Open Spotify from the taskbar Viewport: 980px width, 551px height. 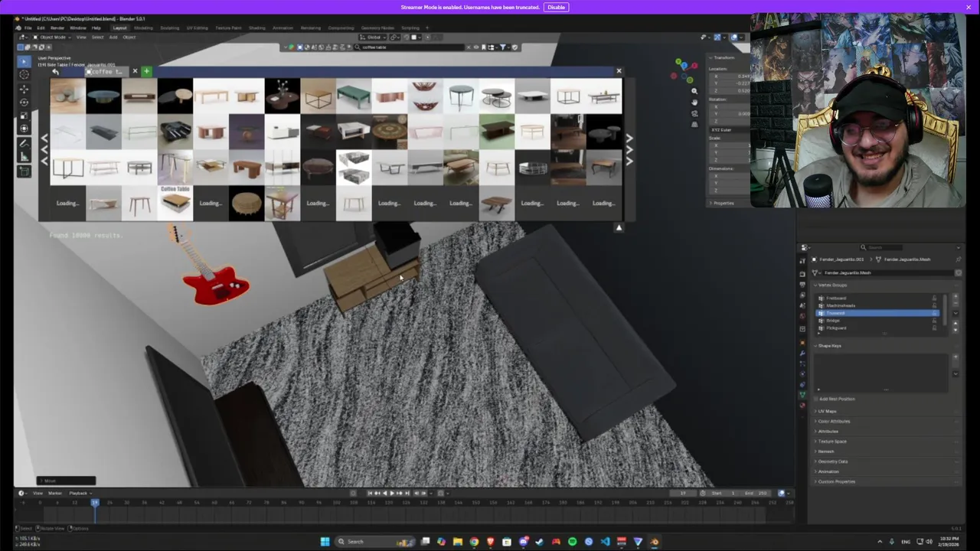pyautogui.click(x=572, y=542)
